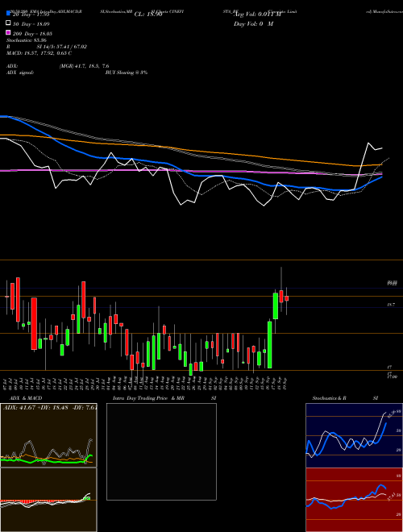Viewport: 403px width, 532px height.
Task: Click the 18.7 price axis label
Action: point(391,305)
